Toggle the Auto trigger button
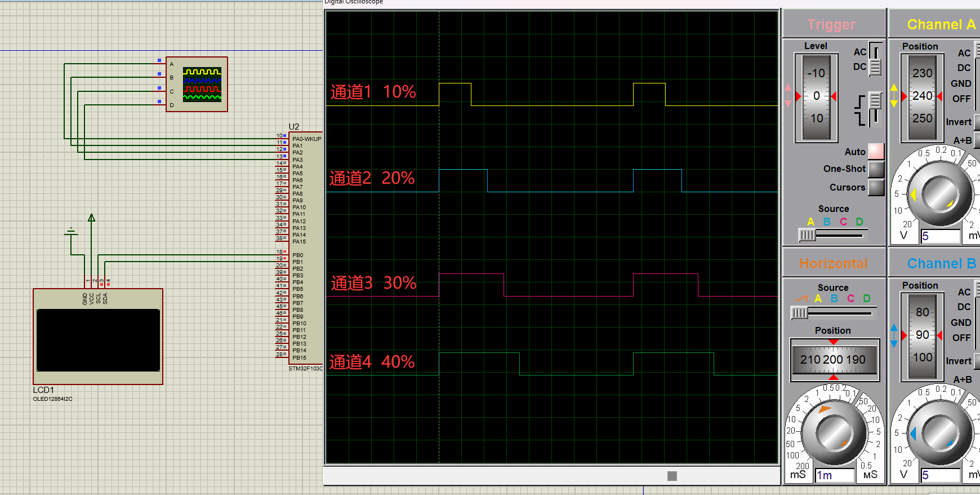This screenshot has height=495, width=980. click(x=876, y=151)
